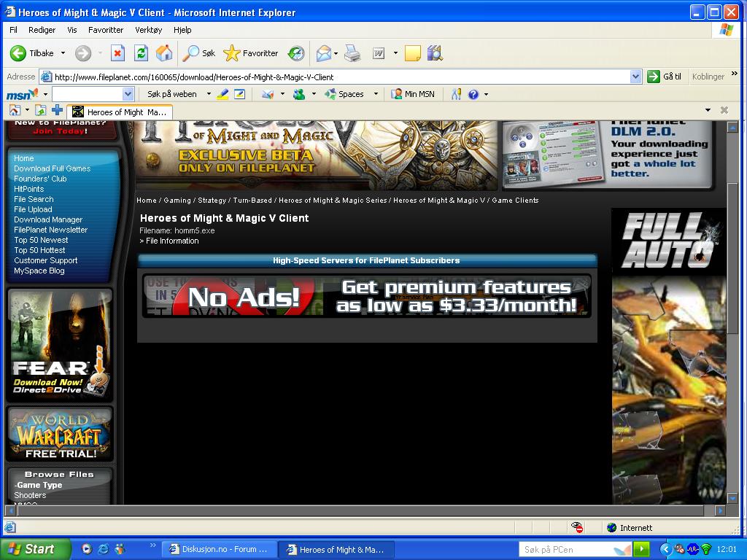Image resolution: width=747 pixels, height=560 pixels.
Task: Click the tab home icon in tab bar
Action: (15, 111)
